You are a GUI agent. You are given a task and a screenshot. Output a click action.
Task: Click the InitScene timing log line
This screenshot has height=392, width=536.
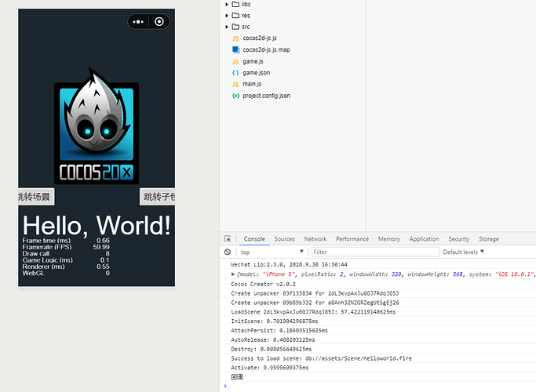pos(275,321)
